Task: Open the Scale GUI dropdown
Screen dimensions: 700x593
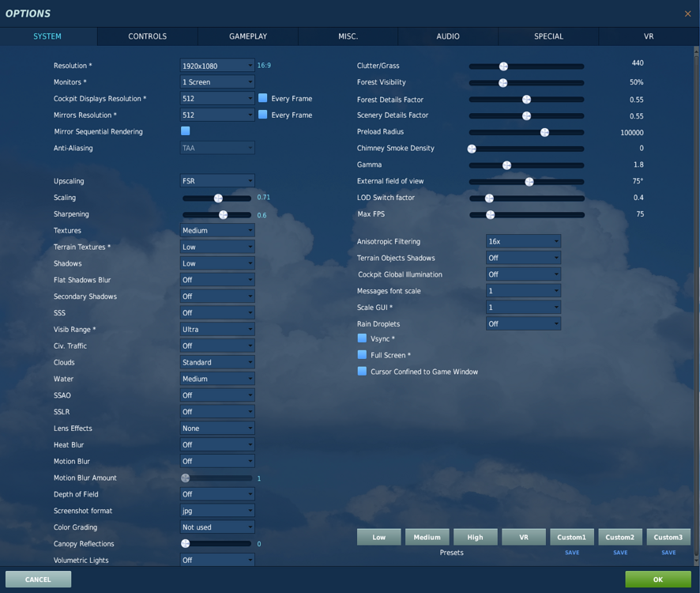Action: tap(523, 308)
